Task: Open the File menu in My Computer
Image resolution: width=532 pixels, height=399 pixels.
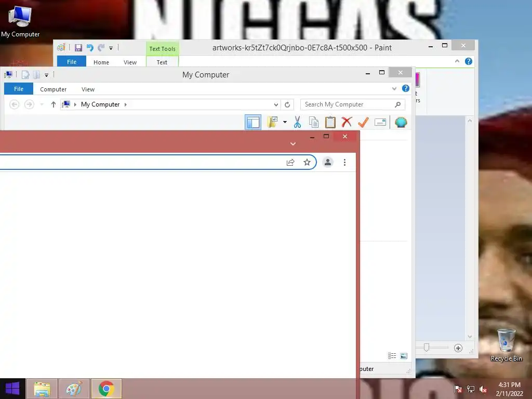Action: click(19, 89)
